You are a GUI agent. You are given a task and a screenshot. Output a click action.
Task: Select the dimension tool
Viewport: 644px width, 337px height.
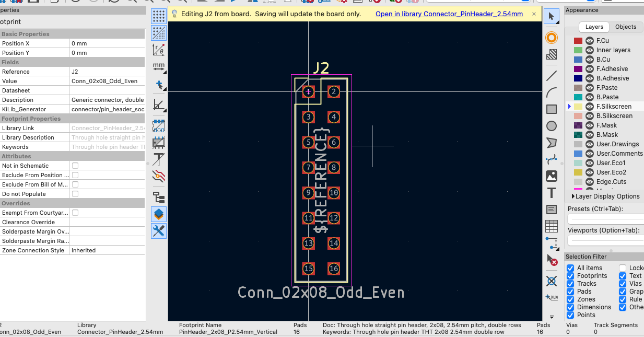coord(551,243)
